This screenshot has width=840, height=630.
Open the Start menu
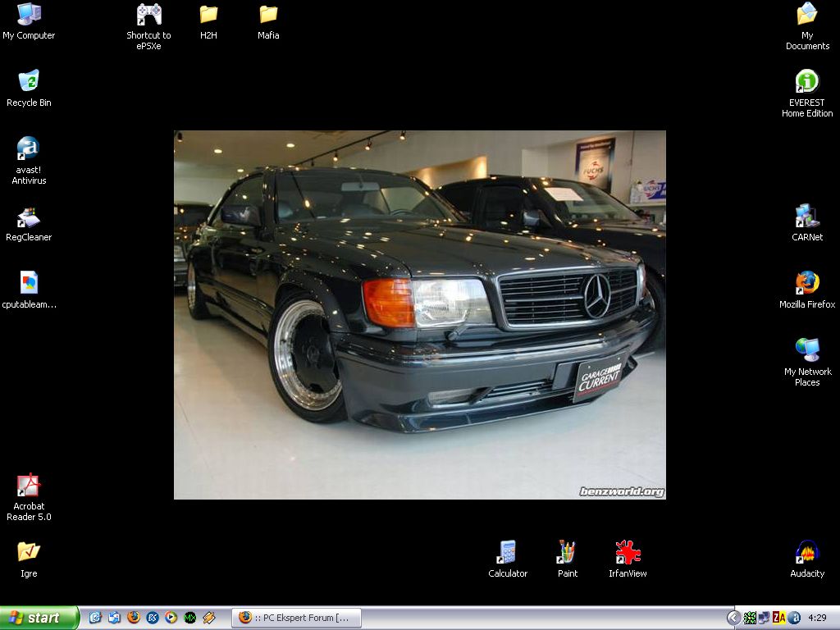pyautogui.click(x=39, y=618)
